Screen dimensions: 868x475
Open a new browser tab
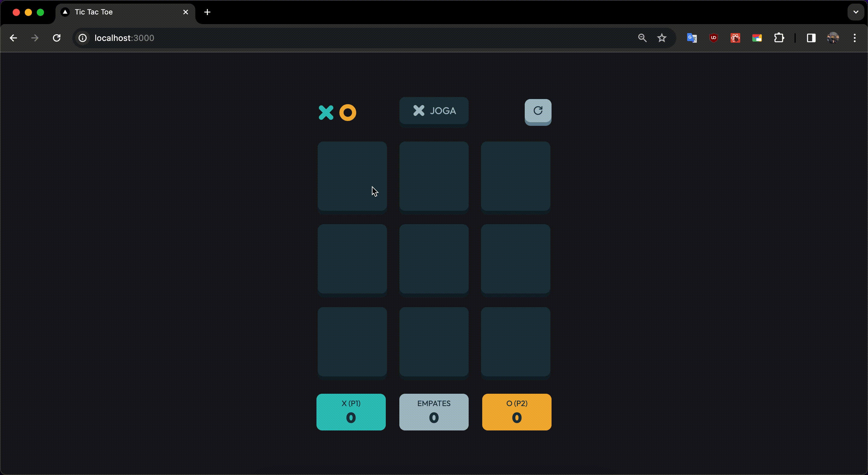pyautogui.click(x=207, y=12)
